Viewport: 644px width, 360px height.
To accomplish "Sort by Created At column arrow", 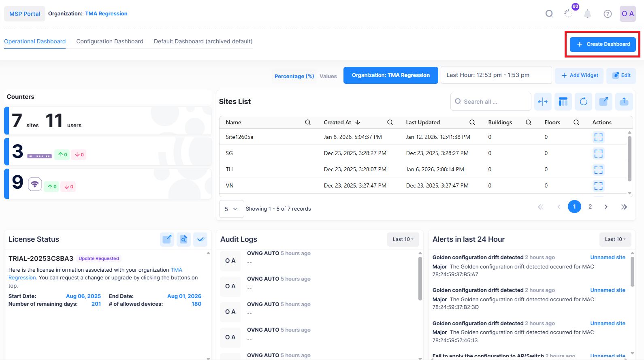I will pos(358,122).
